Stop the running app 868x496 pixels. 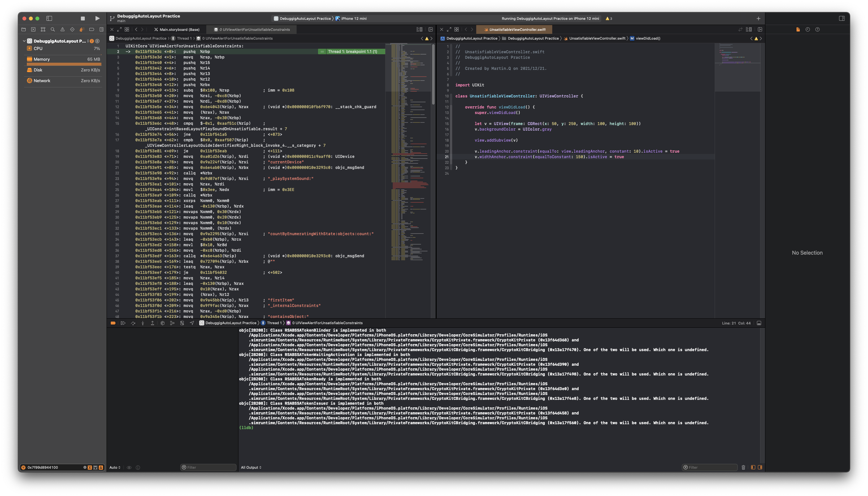pos(83,19)
